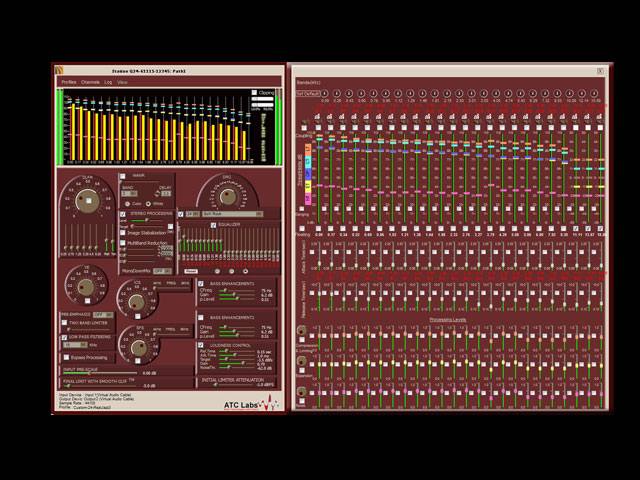Click the Processing Levels heading
The height and width of the screenshot is (480, 640).
point(448,320)
